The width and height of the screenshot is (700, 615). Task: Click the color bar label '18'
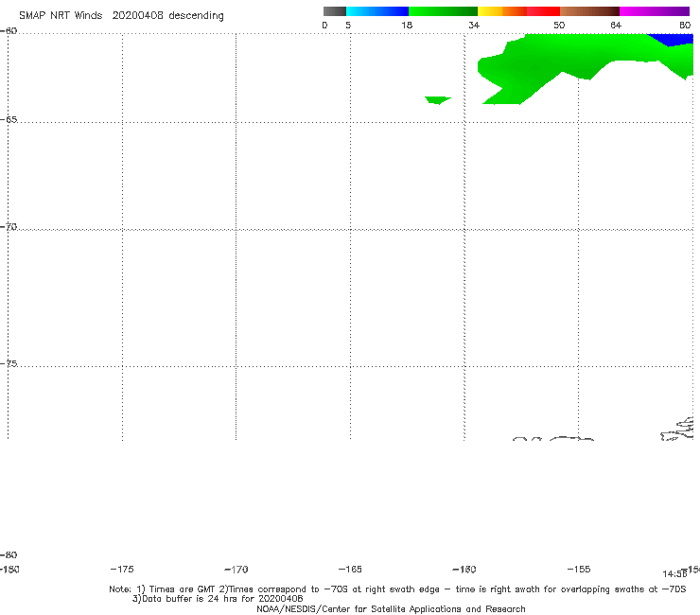[x=407, y=25]
